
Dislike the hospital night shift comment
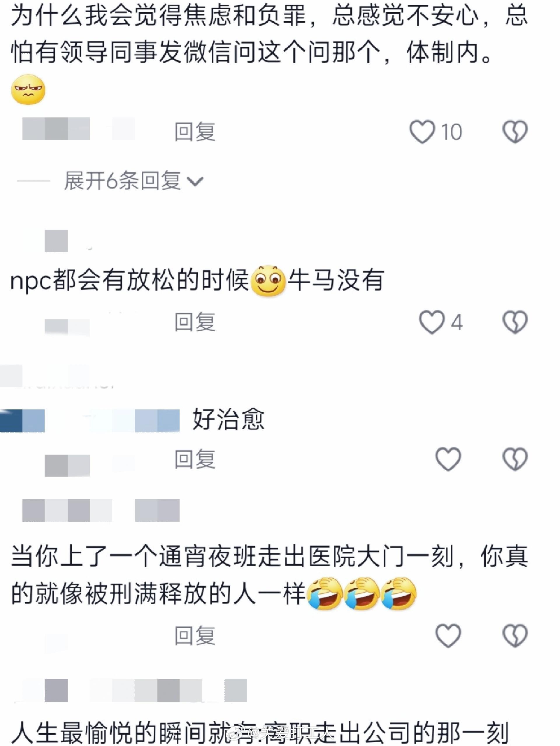point(515,636)
